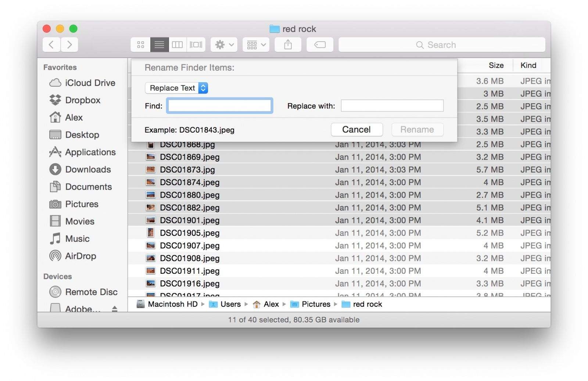The height and width of the screenshot is (381, 588).
Task: Enable list view toggle in toolbar
Action: point(159,45)
